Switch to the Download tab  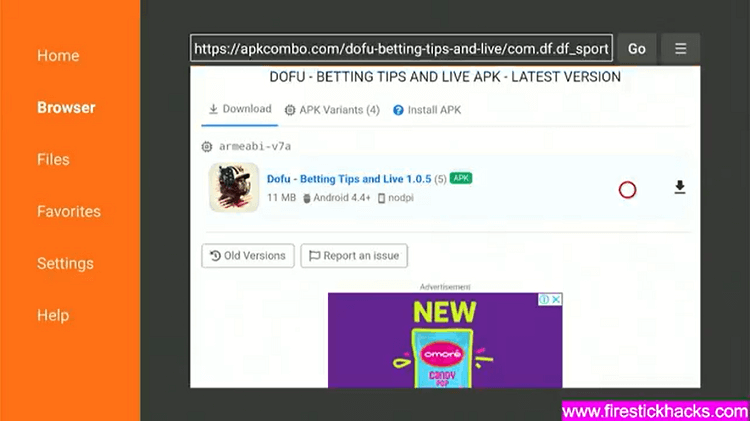240,110
